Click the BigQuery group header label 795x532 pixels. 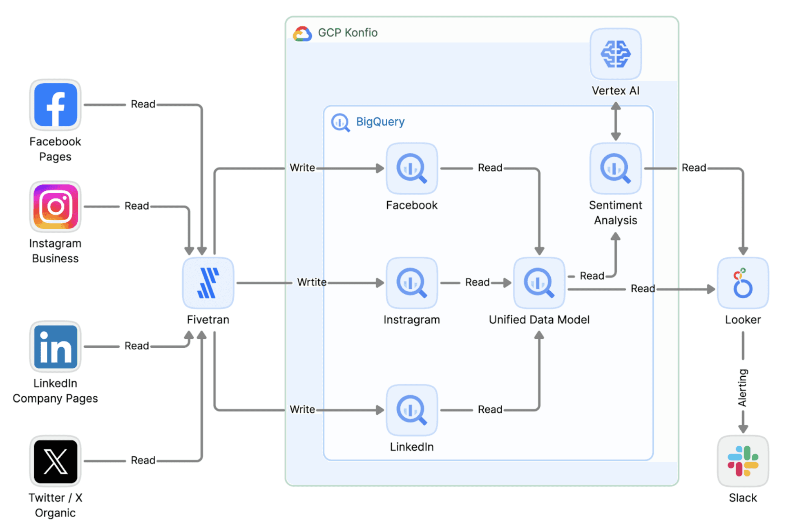point(380,122)
